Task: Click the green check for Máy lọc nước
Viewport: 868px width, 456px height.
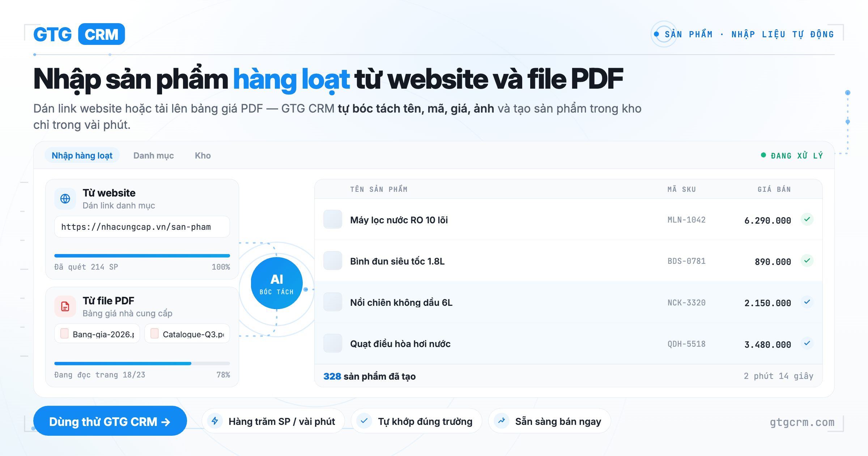Action: pyautogui.click(x=807, y=219)
